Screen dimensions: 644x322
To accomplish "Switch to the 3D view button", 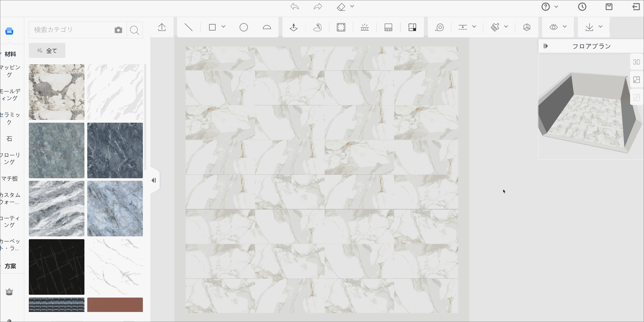I will [637, 62].
